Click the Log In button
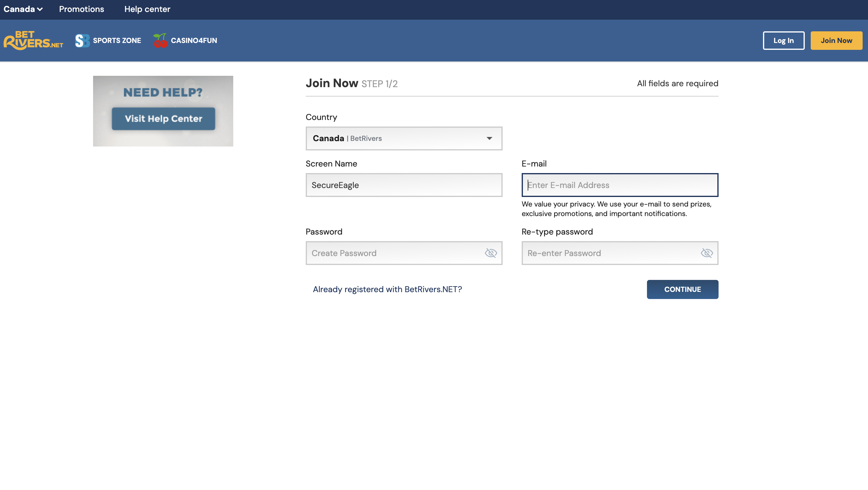This screenshot has height=490, width=868. (x=784, y=41)
